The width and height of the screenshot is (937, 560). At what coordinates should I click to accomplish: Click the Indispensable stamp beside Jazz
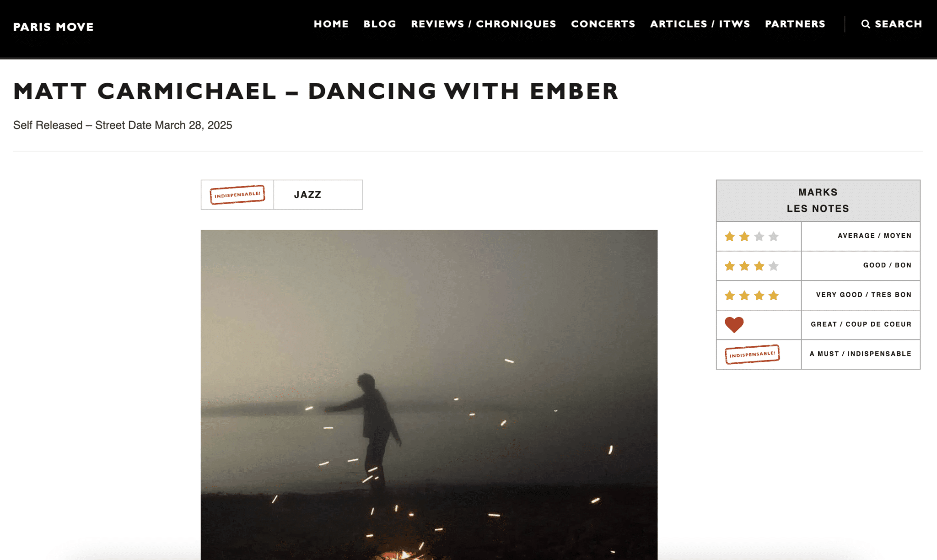point(237,194)
